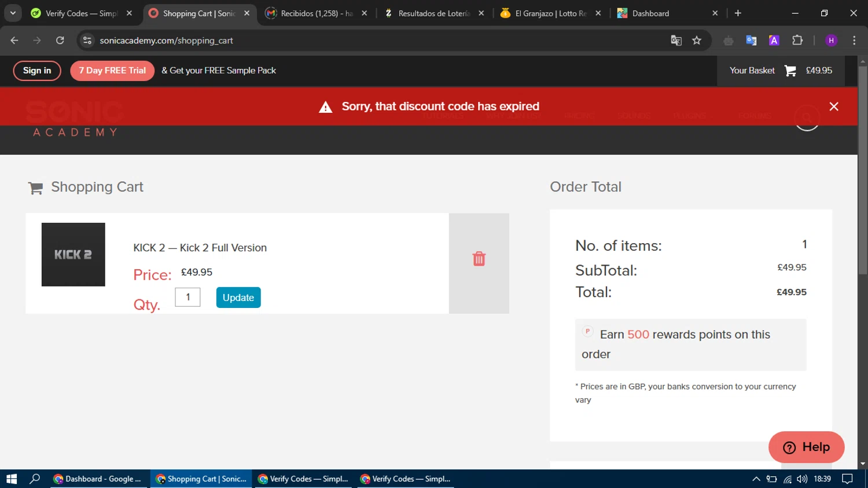Close the Recibidos Gmail tab
Screen dimensions: 868x488
(x=364, y=13)
